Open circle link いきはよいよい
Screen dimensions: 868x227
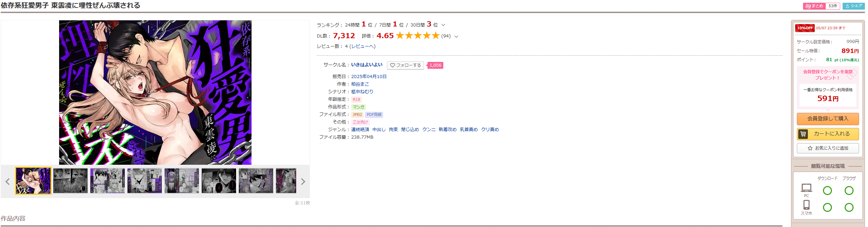coord(367,65)
